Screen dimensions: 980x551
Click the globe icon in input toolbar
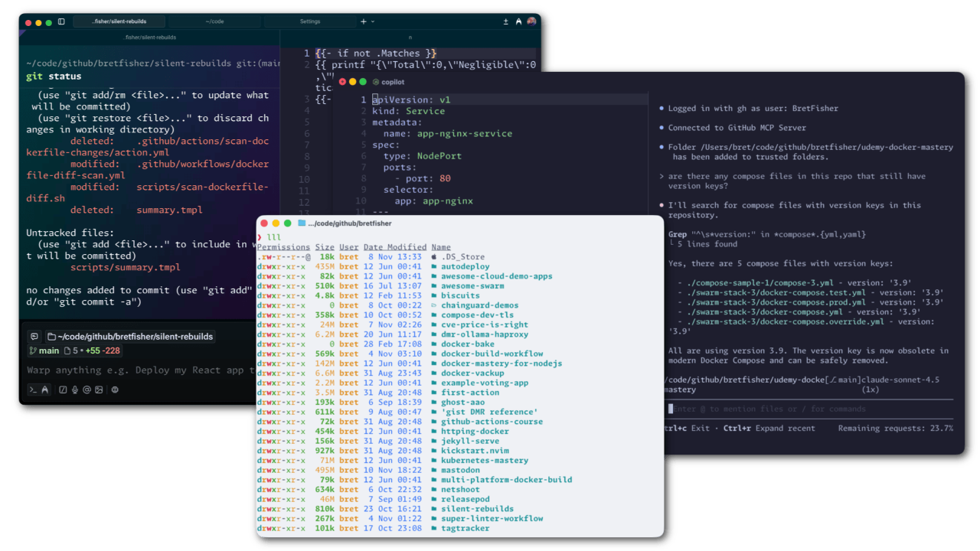115,390
